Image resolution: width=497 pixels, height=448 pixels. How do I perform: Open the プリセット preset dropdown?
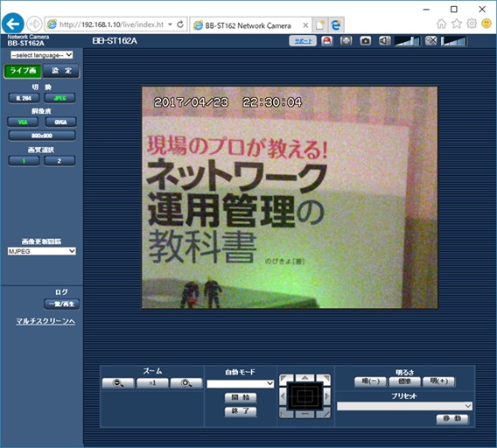pyautogui.click(x=404, y=406)
